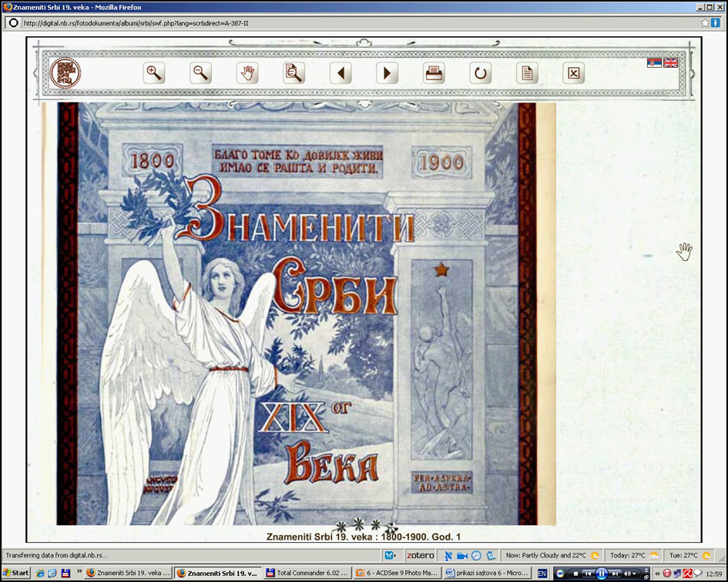Screen dimensions: 728x582
Task: Print the current page
Action: click(434, 73)
